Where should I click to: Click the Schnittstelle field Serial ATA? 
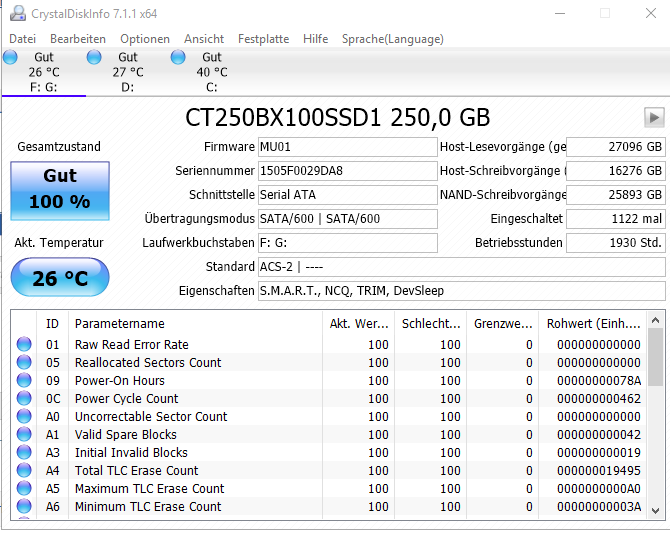[x=348, y=195]
